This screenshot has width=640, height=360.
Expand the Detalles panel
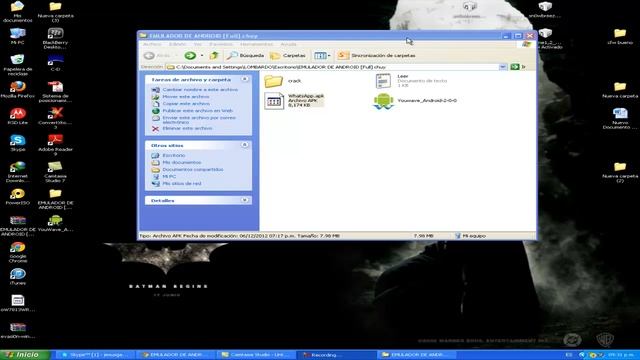coord(244,200)
